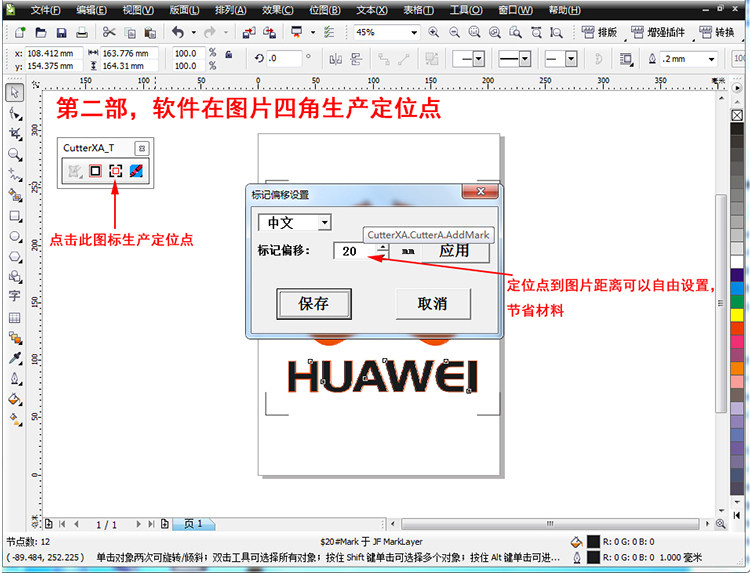This screenshot has width=750, height=573.
Task: Click the CutterXA add registration marks icon
Action: coord(115,171)
